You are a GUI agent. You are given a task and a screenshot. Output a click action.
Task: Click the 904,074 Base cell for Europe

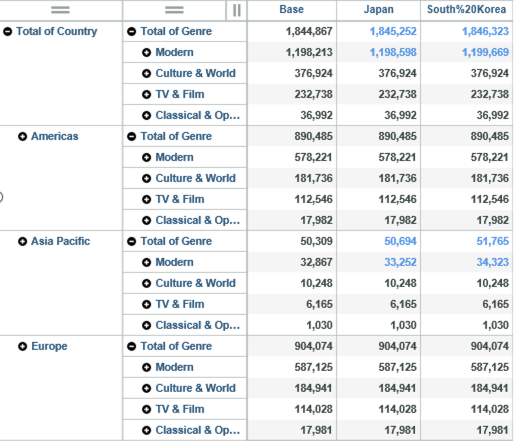313,346
